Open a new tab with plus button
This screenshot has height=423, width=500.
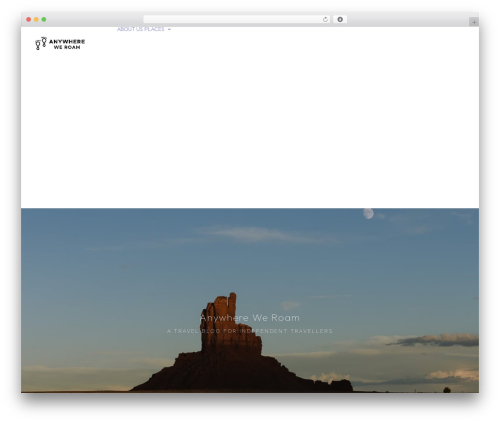[474, 22]
